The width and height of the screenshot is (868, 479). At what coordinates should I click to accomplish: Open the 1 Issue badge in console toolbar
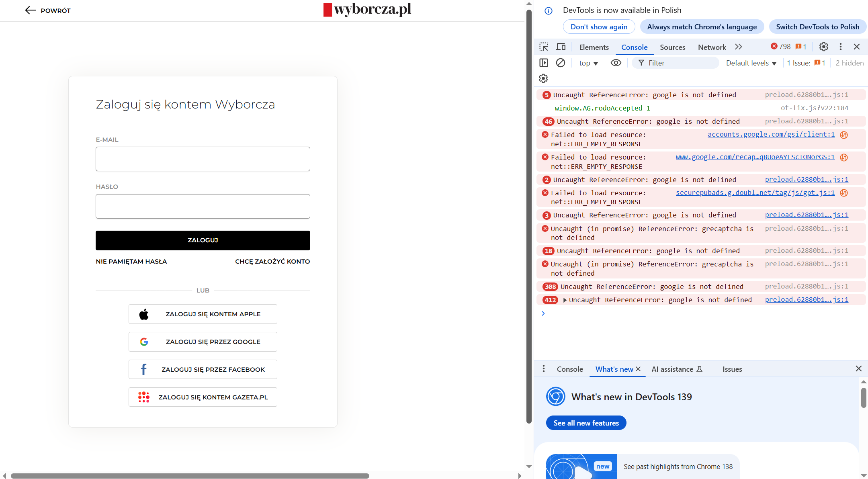(x=806, y=63)
